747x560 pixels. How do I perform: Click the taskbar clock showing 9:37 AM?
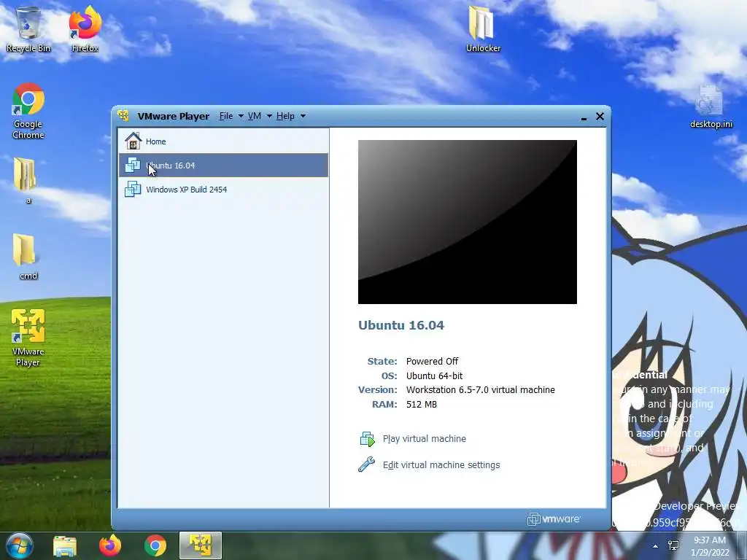point(710,546)
